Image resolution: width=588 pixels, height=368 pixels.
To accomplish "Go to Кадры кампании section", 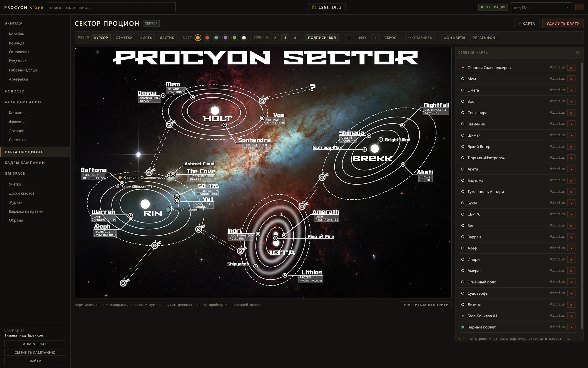I will click(x=25, y=163).
